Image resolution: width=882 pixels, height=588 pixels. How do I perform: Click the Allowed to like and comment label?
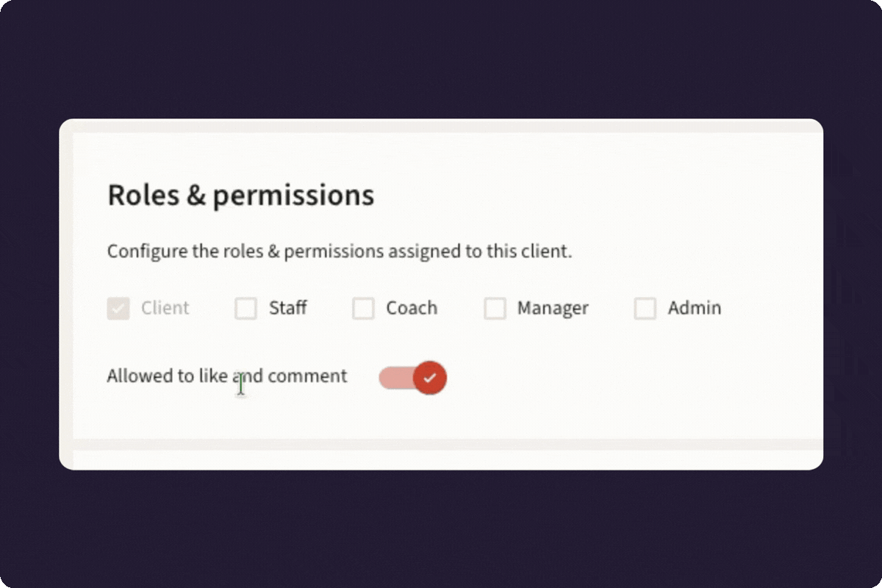[227, 376]
